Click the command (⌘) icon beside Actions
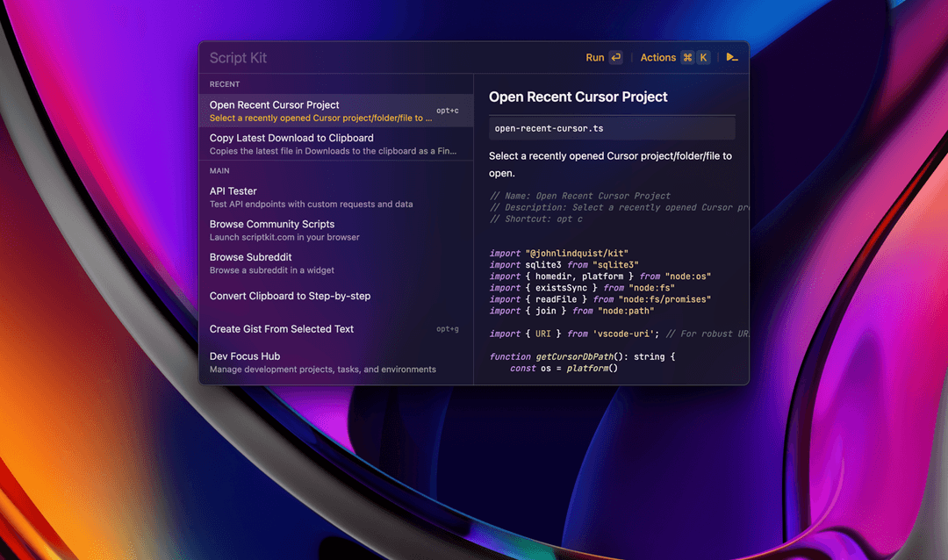 688,57
